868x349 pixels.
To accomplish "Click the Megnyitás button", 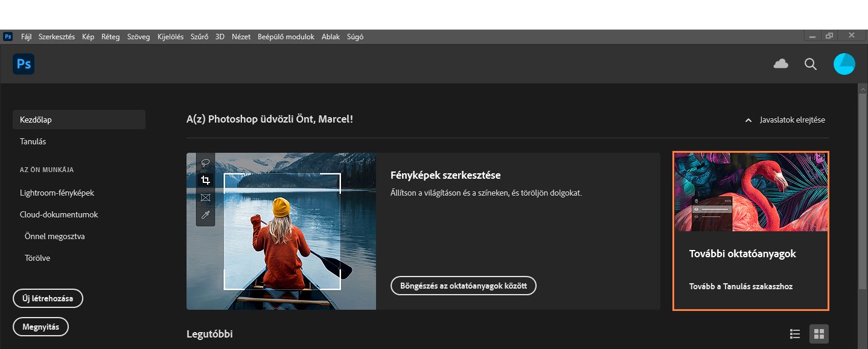I will [40, 327].
